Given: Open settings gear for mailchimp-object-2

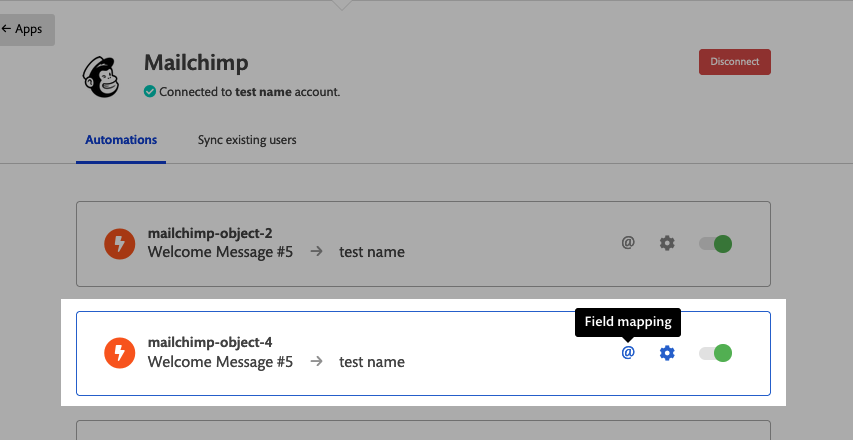Looking at the screenshot, I should [667, 243].
